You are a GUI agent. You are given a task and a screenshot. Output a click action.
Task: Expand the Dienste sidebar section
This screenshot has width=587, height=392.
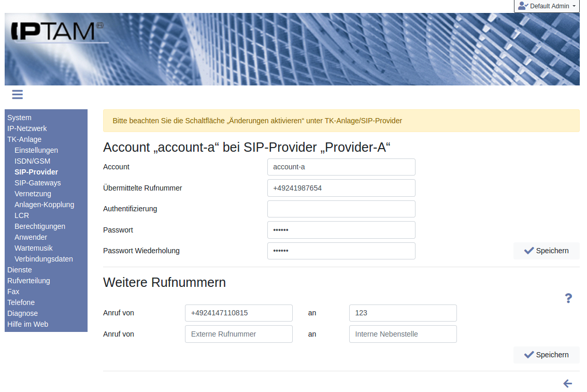click(x=20, y=270)
